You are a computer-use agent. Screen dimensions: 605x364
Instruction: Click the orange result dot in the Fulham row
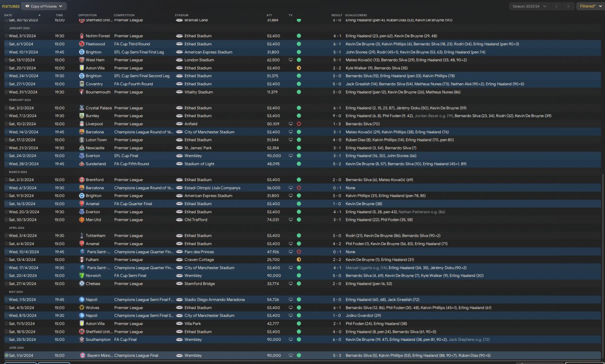tap(299, 260)
